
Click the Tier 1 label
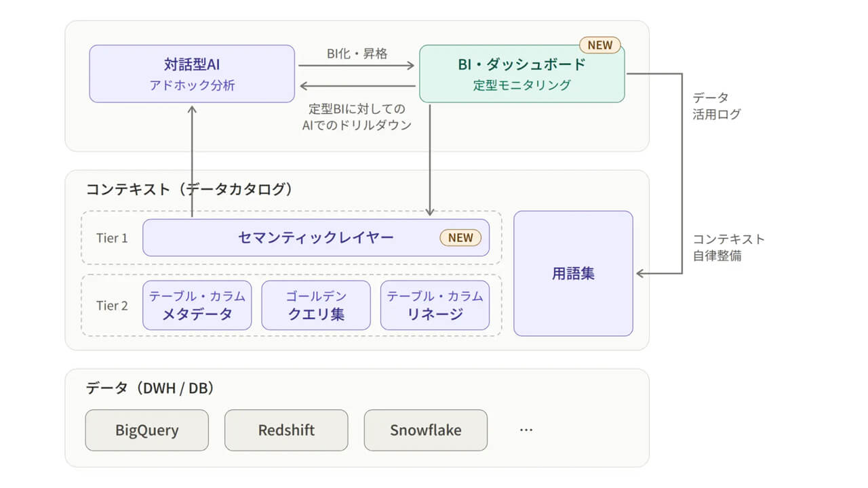(112, 238)
